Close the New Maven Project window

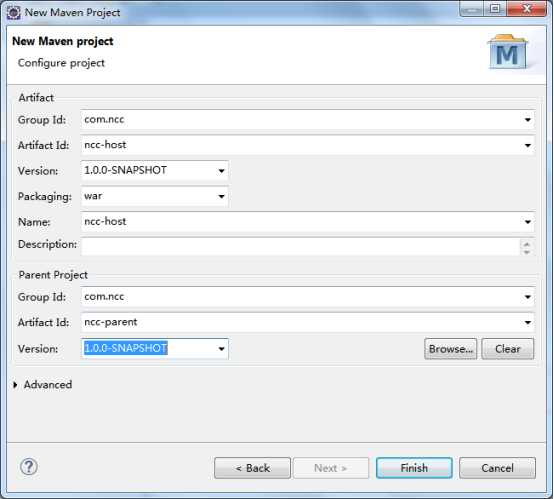526,9
